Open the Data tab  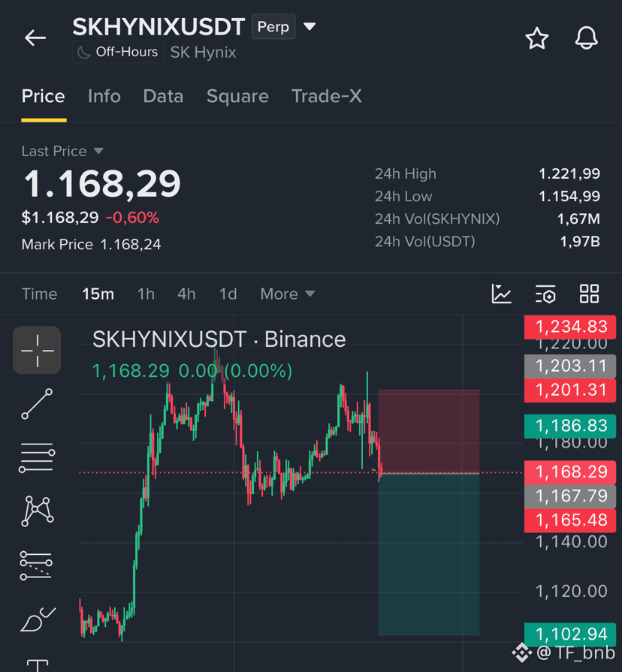[x=163, y=96]
